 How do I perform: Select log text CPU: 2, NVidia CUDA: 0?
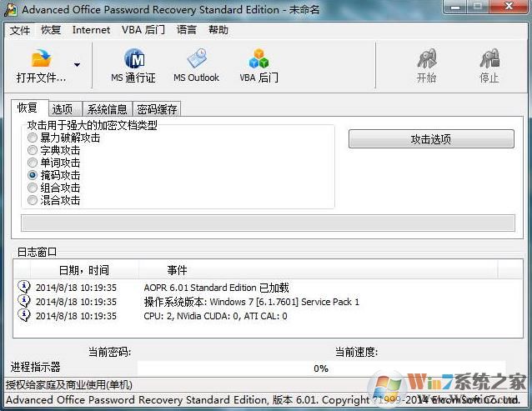click(x=215, y=316)
